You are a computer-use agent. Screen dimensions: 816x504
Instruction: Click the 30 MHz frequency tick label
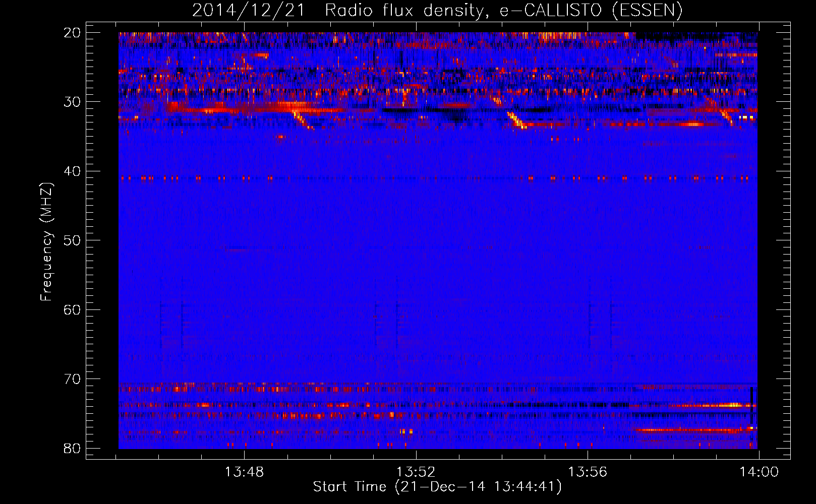(x=72, y=102)
